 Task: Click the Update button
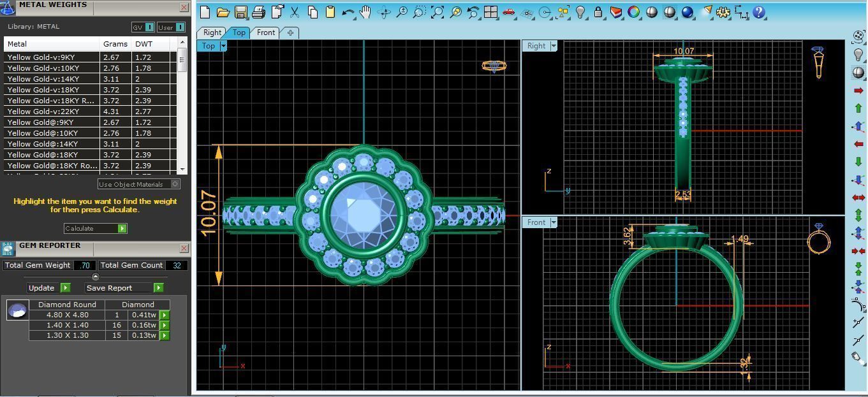49,287
